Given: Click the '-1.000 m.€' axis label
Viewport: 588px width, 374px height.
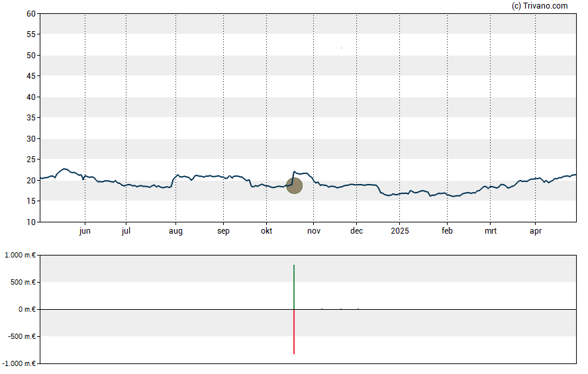Looking at the screenshot, I should pos(19,363).
